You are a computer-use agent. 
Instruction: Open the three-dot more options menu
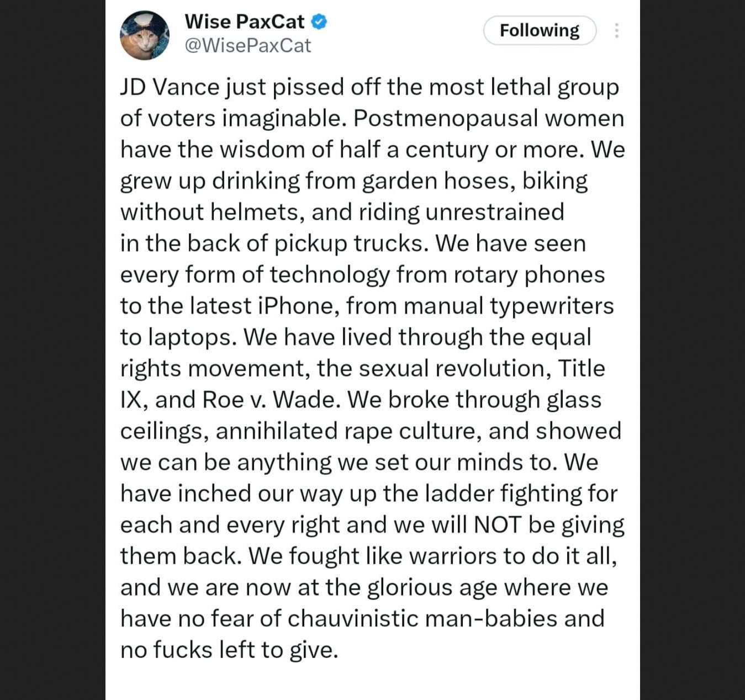click(x=616, y=30)
